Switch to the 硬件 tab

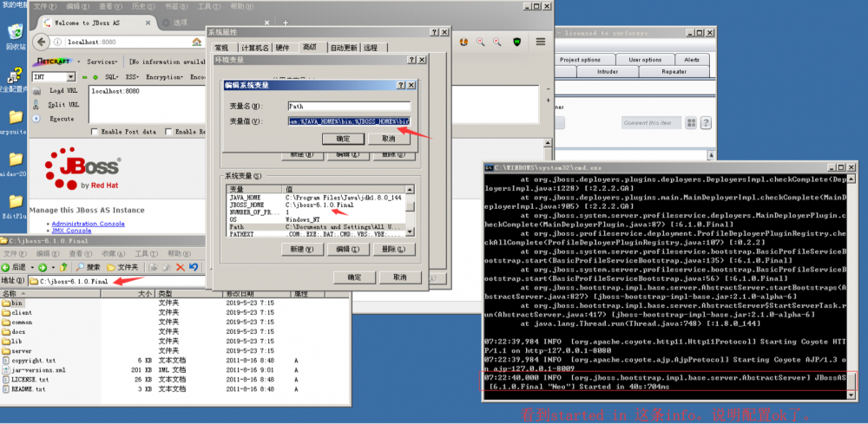tap(283, 48)
